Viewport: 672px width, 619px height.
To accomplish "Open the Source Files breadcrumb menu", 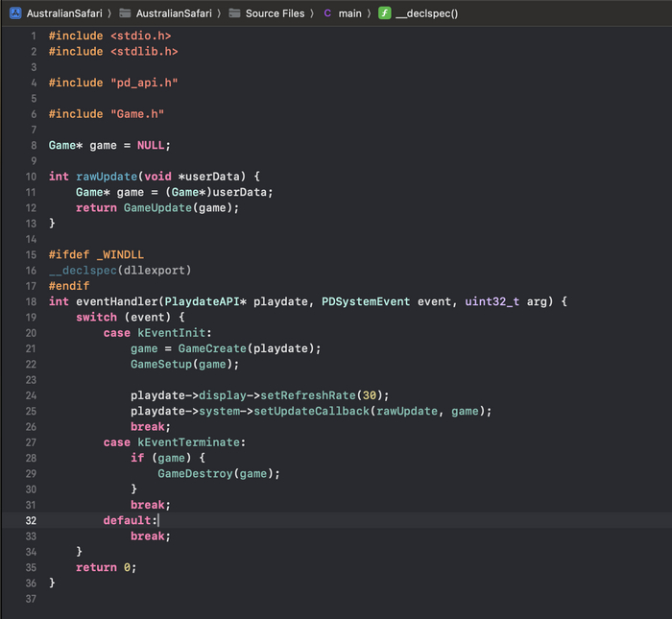I will click(x=275, y=13).
